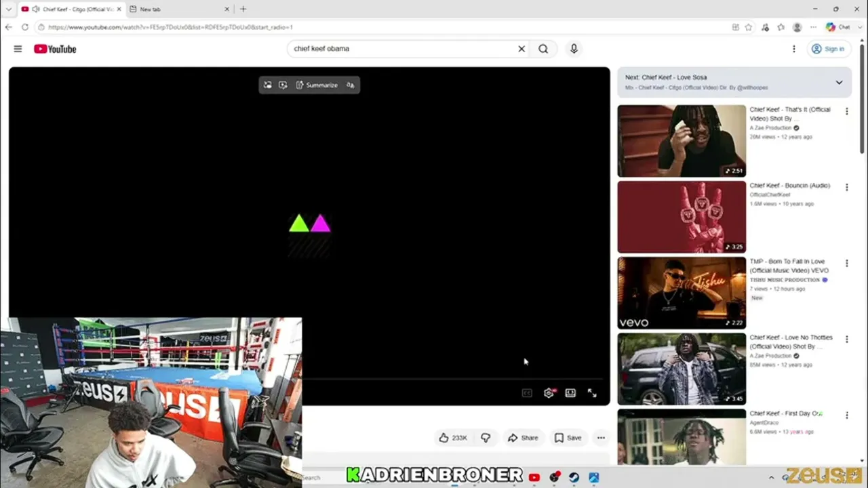Open Chief Keef - Bouncin (Audio) title
Screen dimensions: 868x488
790,186
